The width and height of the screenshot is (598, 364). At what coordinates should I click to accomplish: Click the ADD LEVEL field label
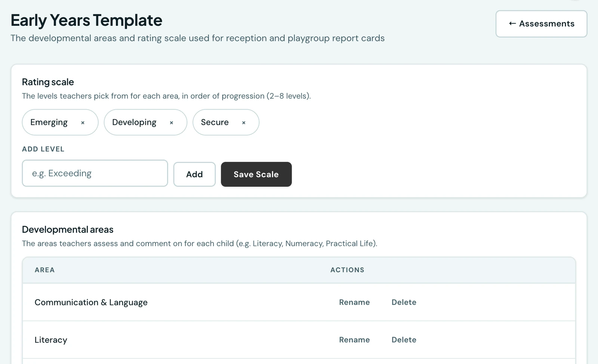click(43, 149)
